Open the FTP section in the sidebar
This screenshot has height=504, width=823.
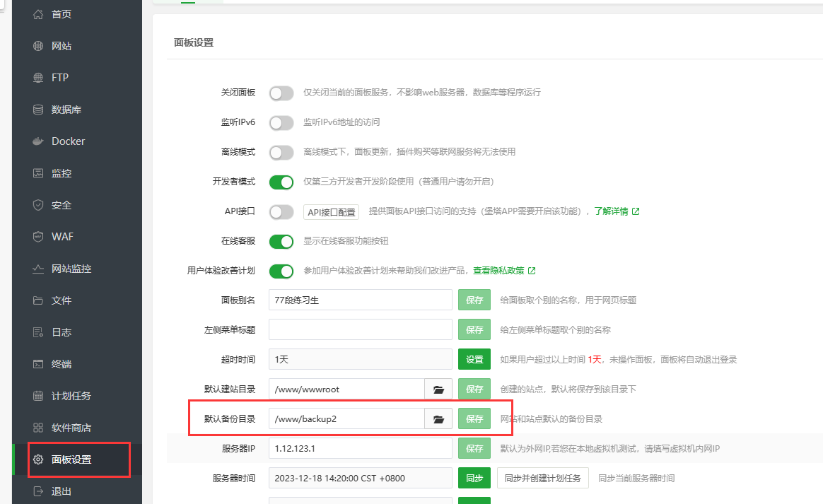click(59, 77)
